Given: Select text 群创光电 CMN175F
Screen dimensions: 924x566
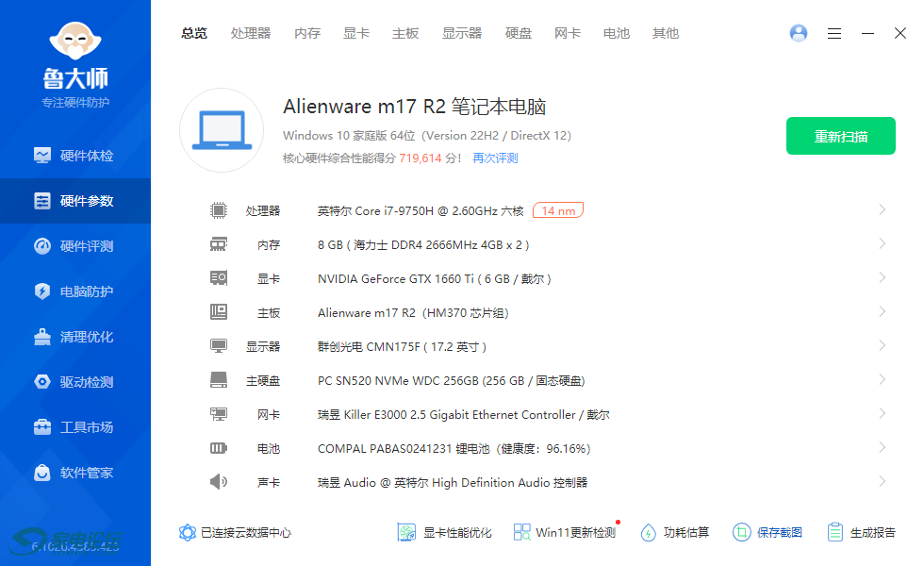Looking at the screenshot, I should [369, 347].
